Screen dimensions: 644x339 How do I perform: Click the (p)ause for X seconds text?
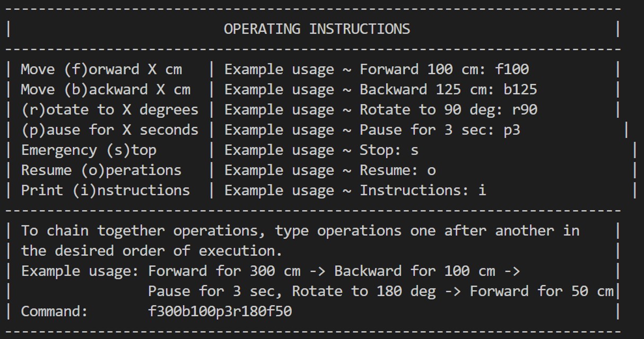point(109,130)
